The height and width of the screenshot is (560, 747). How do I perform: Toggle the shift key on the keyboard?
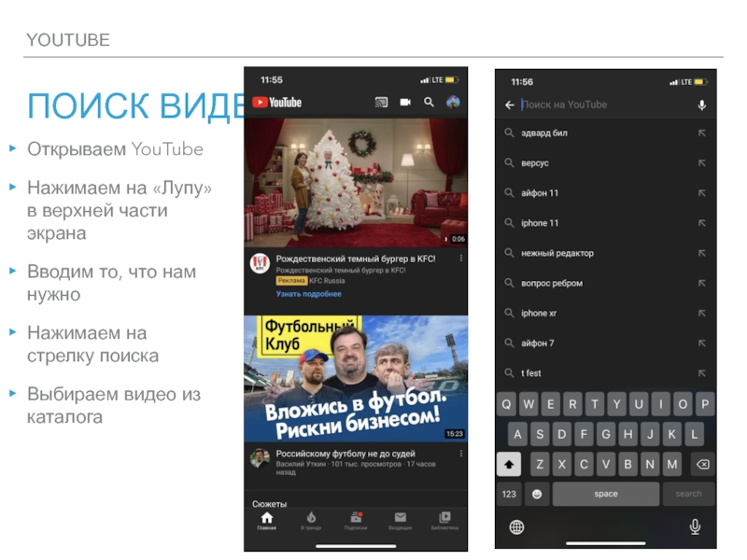pos(509,464)
